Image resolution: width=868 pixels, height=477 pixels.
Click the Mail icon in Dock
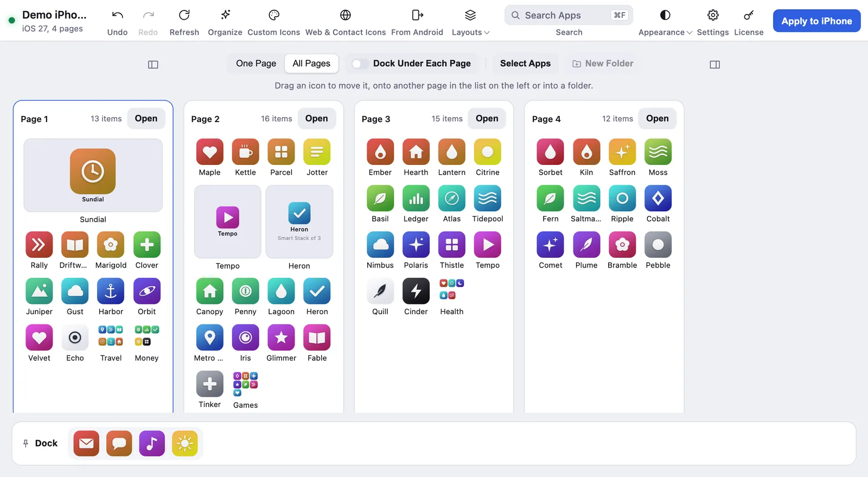[x=86, y=443]
